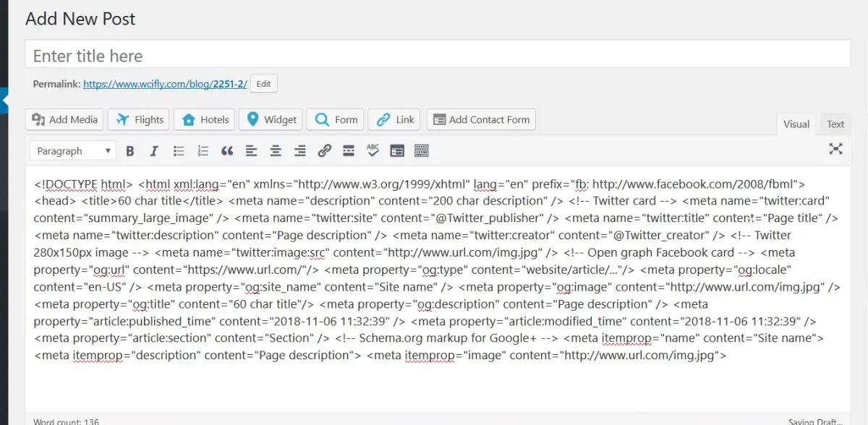The height and width of the screenshot is (425, 868).
Task: Switch to the Text editor tab
Action: click(835, 124)
